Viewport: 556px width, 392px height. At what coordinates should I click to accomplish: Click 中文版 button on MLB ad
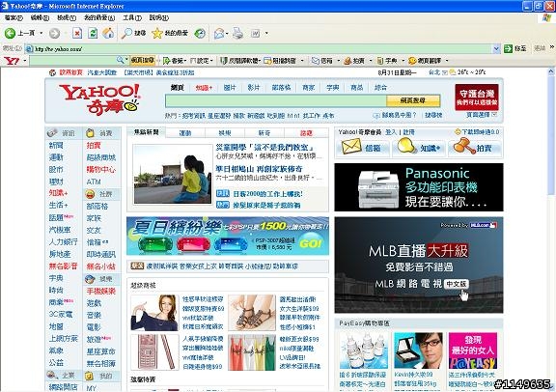(456, 284)
